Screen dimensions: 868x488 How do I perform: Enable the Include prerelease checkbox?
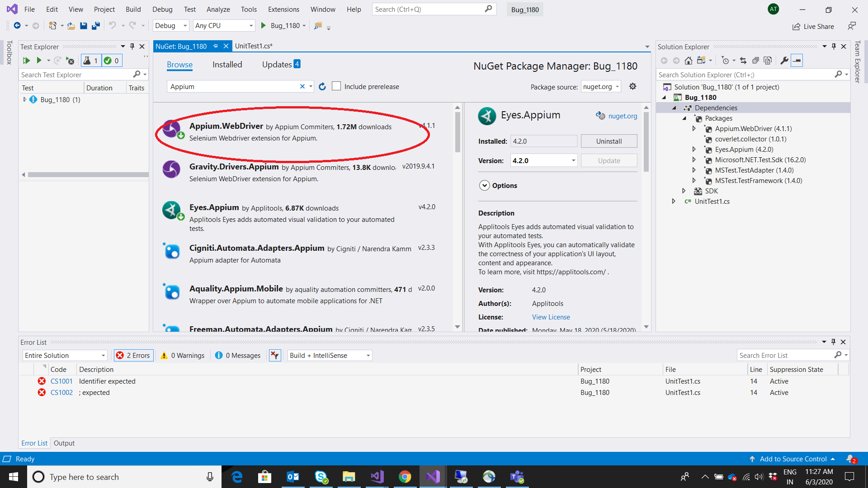click(x=336, y=86)
